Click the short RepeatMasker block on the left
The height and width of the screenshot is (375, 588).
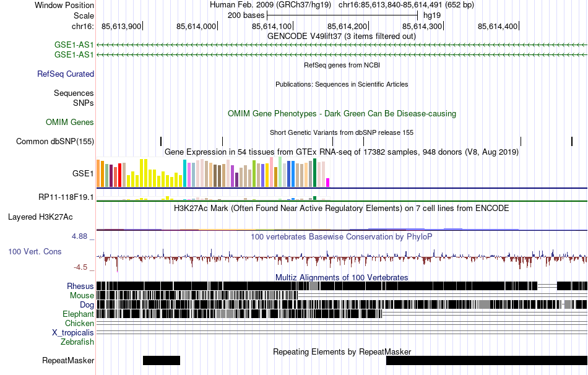click(x=162, y=360)
